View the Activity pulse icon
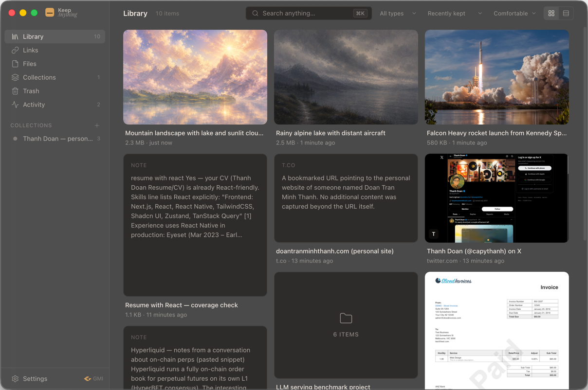588x390 pixels. pos(15,105)
